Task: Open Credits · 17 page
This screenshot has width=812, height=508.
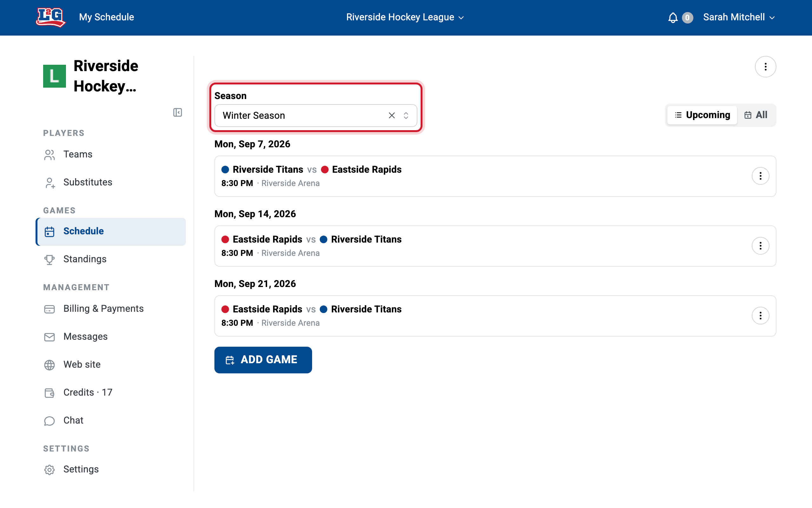Action: 111,392
